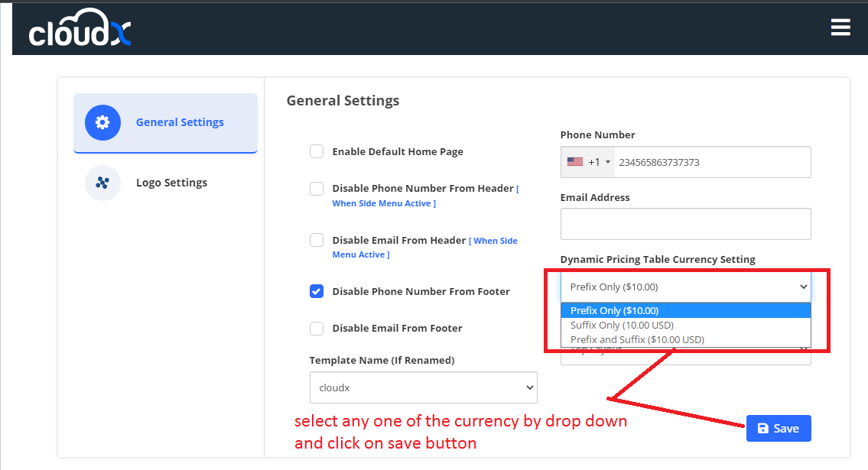Select Suffix Only (10.00 USD) option

coord(622,325)
